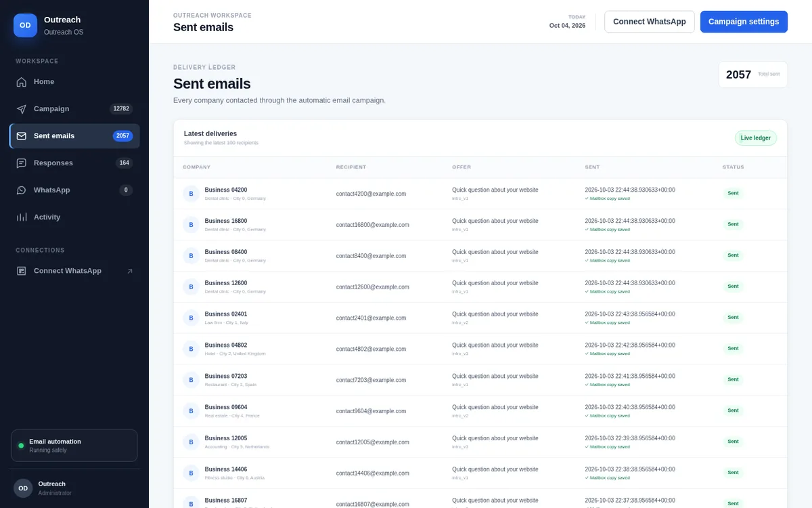Click contact9604@example.com

371,411
